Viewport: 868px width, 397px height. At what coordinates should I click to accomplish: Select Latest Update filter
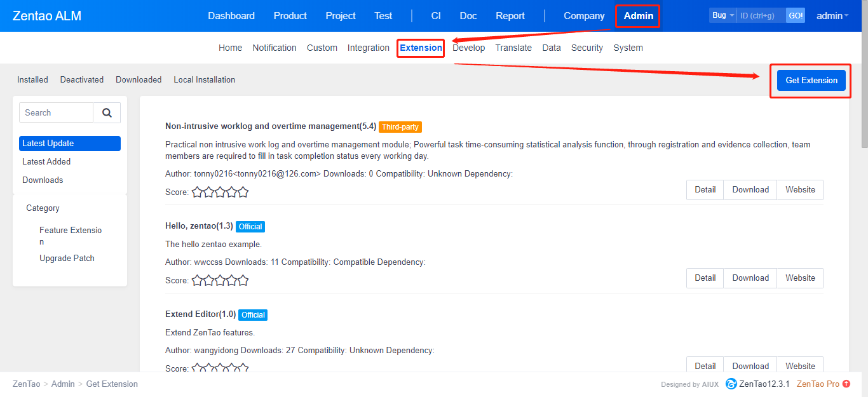70,144
